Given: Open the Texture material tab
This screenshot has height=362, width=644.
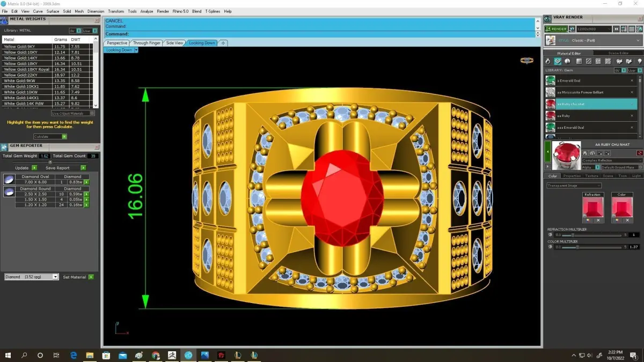Looking at the screenshot, I should point(591,176).
